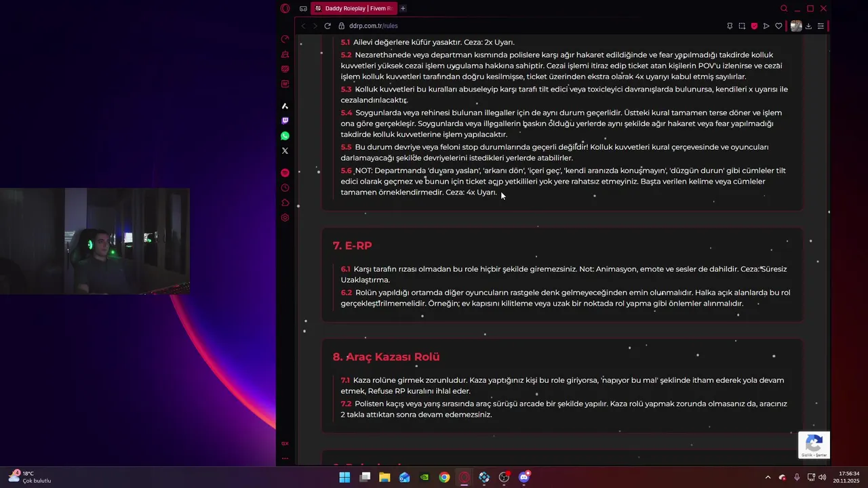Open the Opera GX main menu logo
Viewport: 868px width, 488px height.
click(285, 8)
